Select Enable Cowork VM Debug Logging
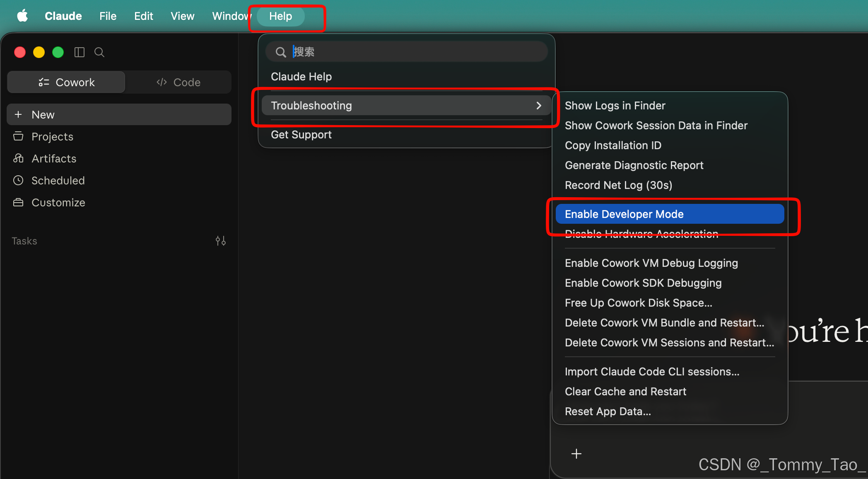Image resolution: width=868 pixels, height=479 pixels. 670,263
